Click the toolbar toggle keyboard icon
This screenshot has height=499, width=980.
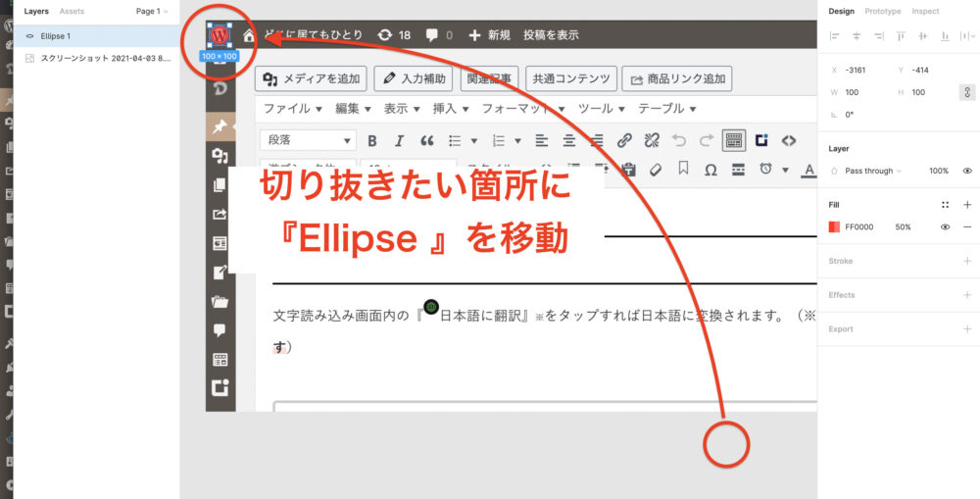click(734, 141)
